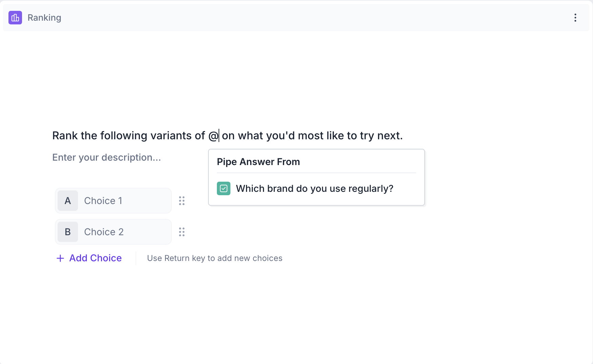Click the "Pipe Answer From" heading
The width and height of the screenshot is (593, 364).
click(258, 162)
